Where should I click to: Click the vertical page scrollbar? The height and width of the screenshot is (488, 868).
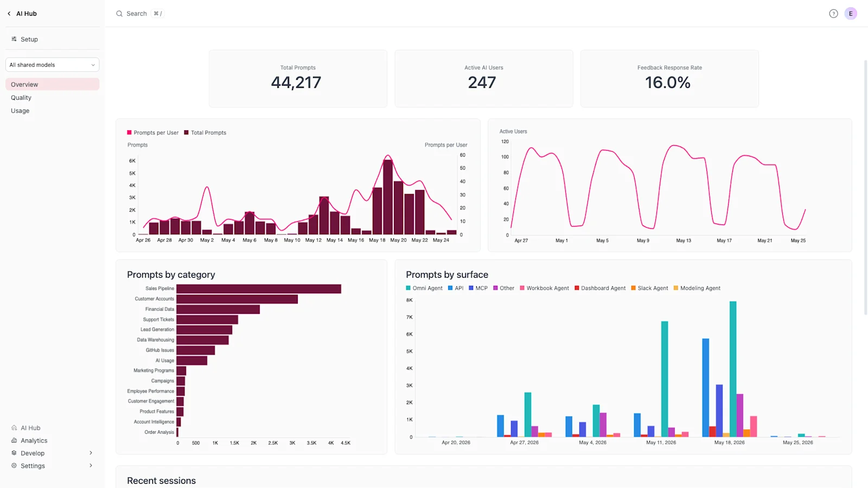tap(865, 187)
